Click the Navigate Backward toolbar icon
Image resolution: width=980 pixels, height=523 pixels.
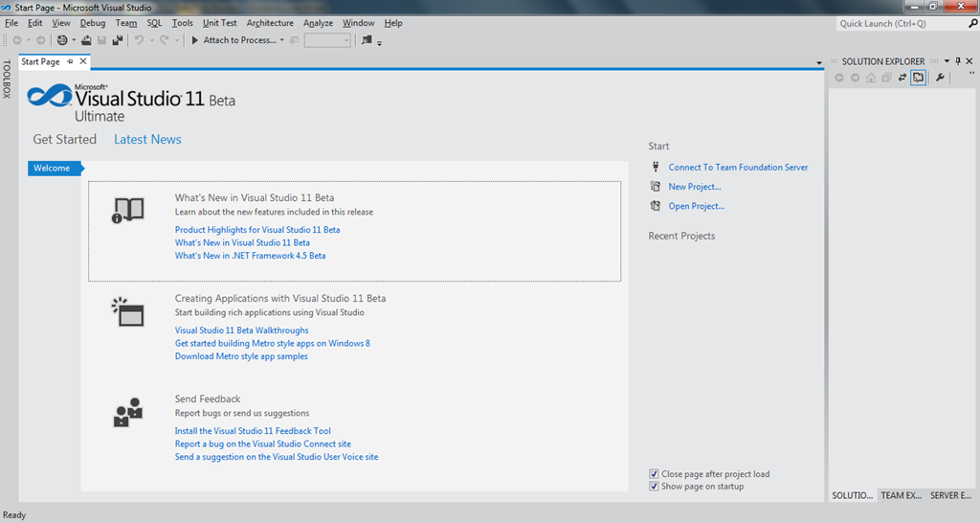click(x=17, y=40)
